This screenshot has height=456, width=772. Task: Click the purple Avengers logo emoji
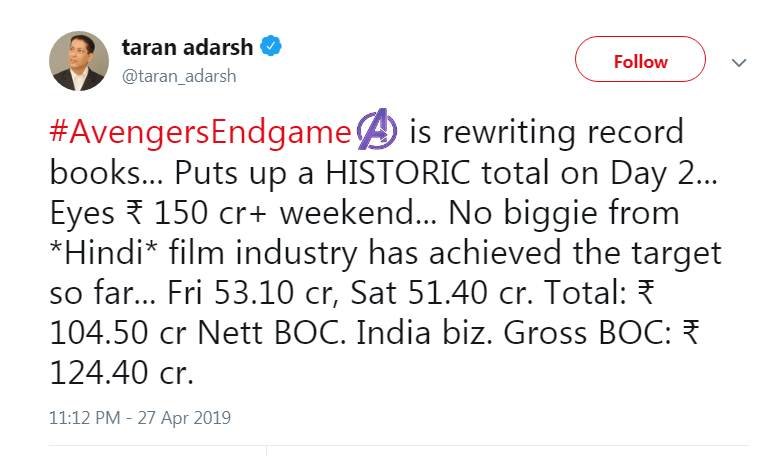(378, 132)
